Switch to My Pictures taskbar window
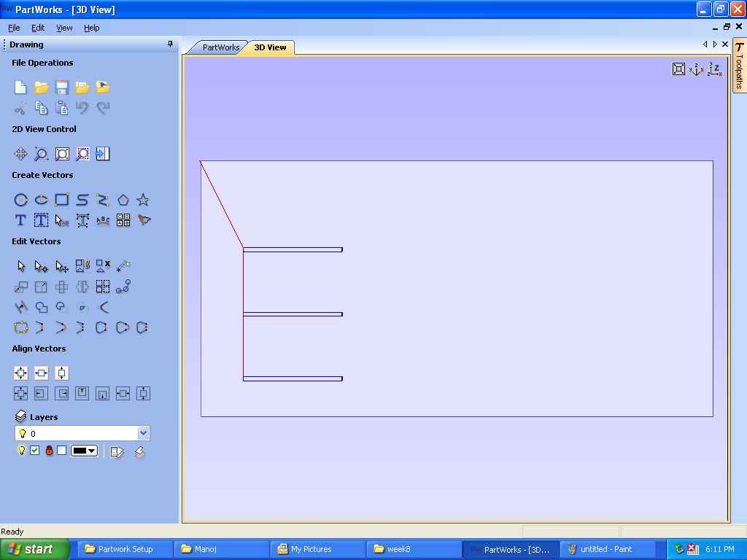This screenshot has width=747, height=560. [317, 549]
